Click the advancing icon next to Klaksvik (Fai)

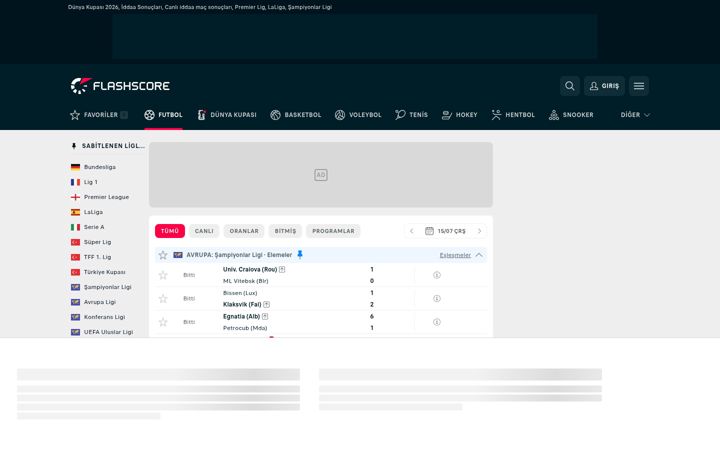click(266, 304)
